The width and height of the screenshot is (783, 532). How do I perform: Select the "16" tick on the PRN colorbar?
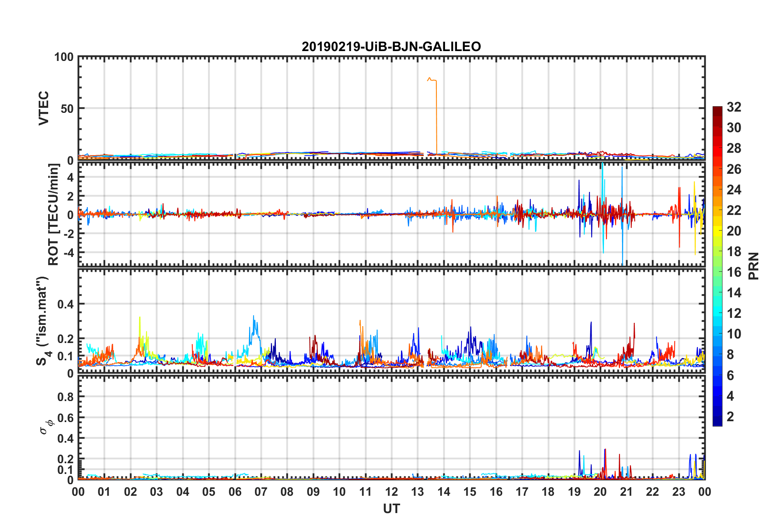[x=734, y=272]
